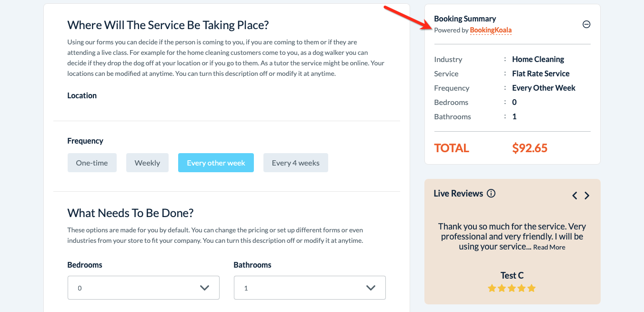Open the Bedrooms dropdown
This screenshot has width=644, height=312.
tap(143, 288)
